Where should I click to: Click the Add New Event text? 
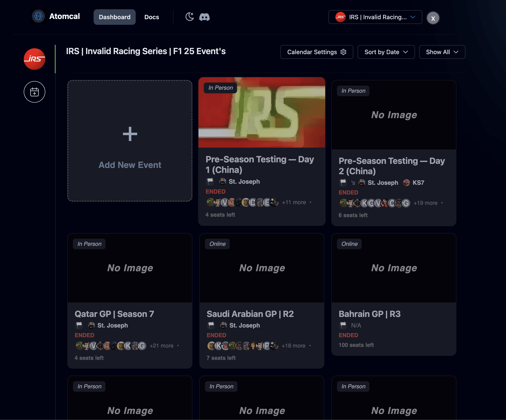[130, 165]
